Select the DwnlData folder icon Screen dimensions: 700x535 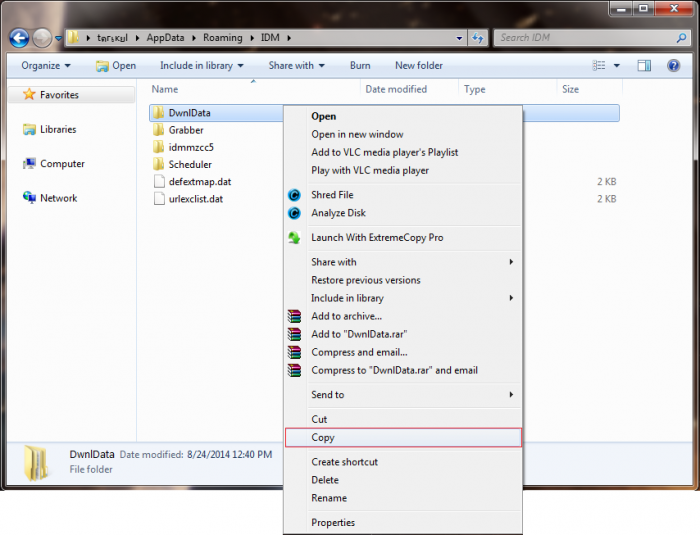click(x=158, y=113)
